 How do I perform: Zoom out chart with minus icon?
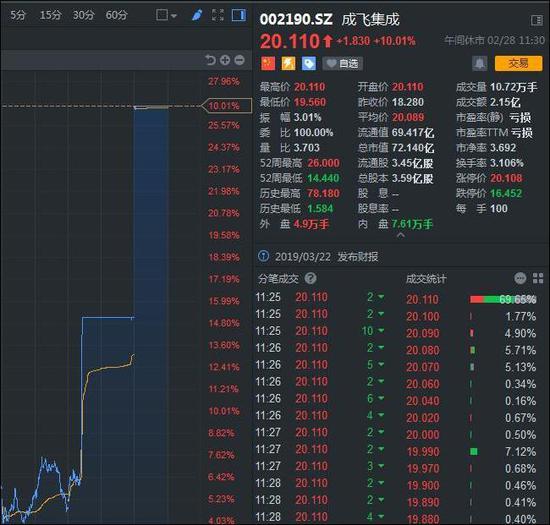click(239, 60)
